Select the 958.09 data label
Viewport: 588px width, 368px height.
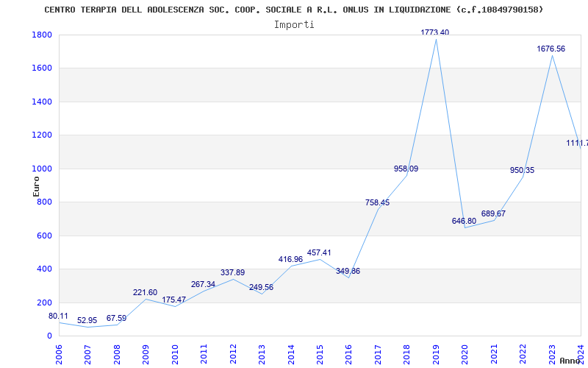(406, 169)
